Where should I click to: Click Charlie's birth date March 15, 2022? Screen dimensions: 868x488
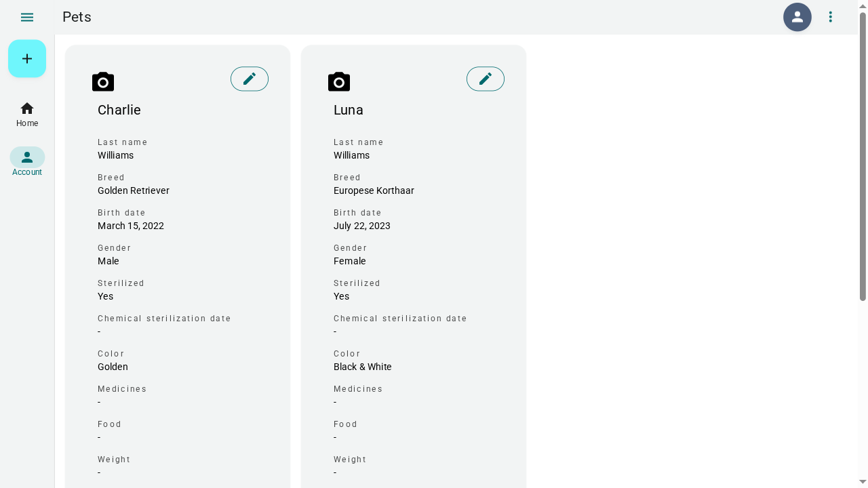(131, 226)
